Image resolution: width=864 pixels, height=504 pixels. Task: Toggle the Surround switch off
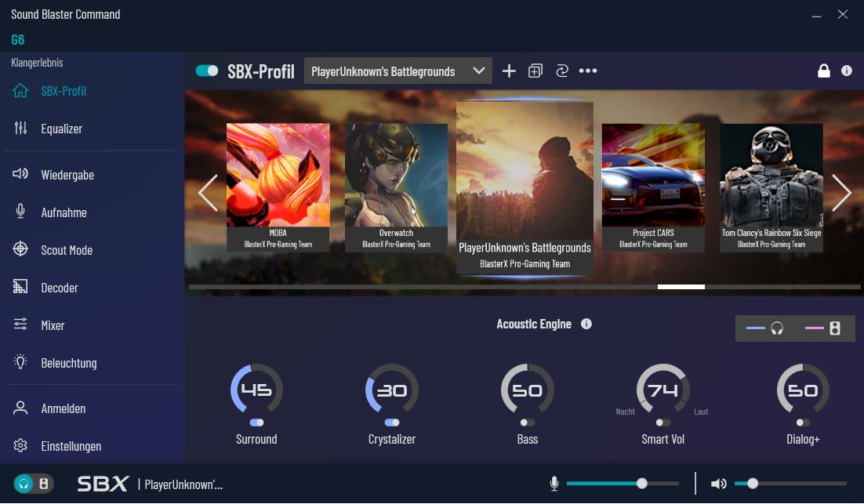257,422
